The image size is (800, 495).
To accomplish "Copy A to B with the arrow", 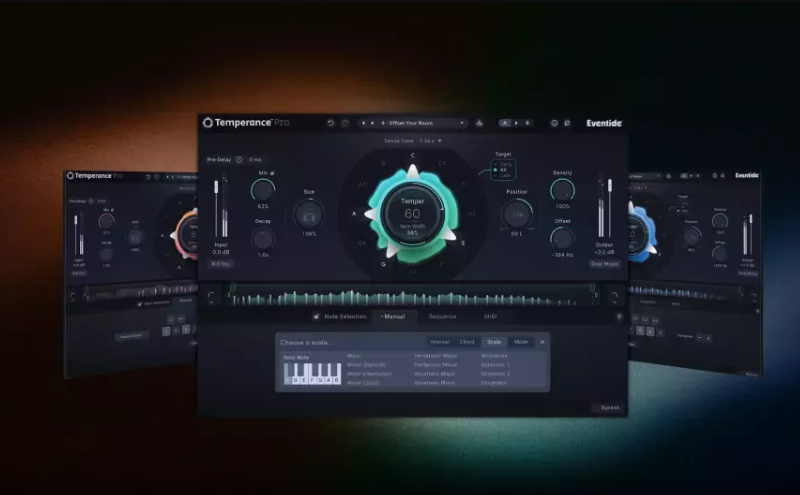I will tap(516, 123).
